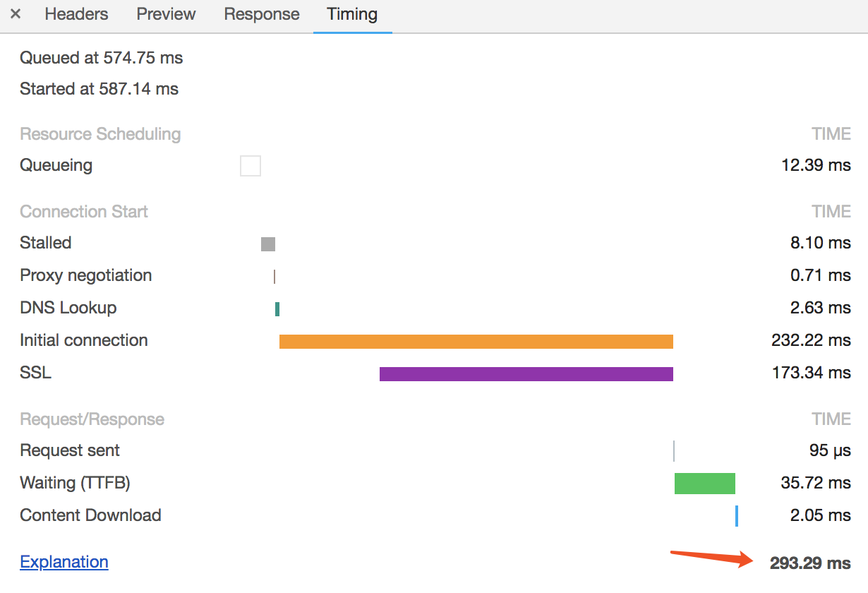Click the blue Content Download bar
Image resolution: width=868 pixels, height=593 pixels.
[737, 516]
